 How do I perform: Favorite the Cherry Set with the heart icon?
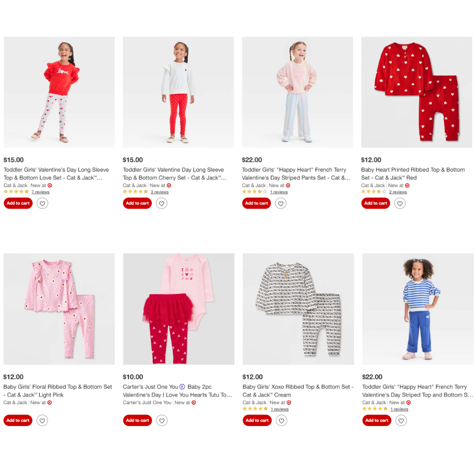click(x=161, y=203)
